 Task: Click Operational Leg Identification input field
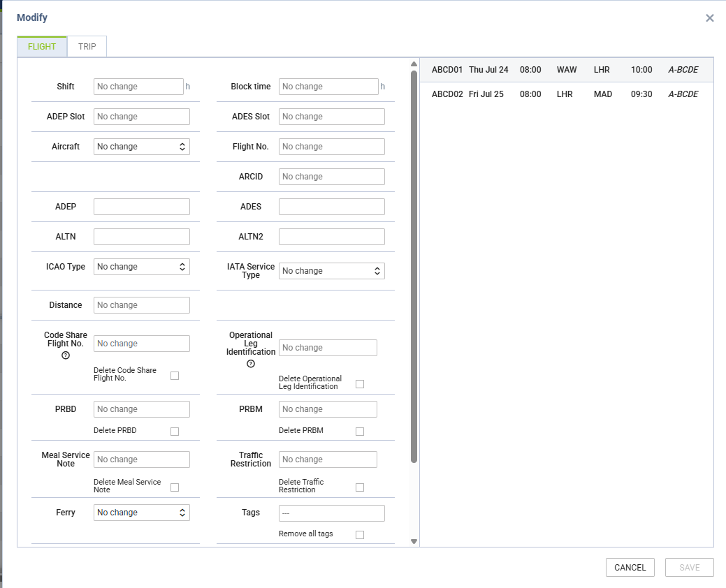click(x=328, y=348)
